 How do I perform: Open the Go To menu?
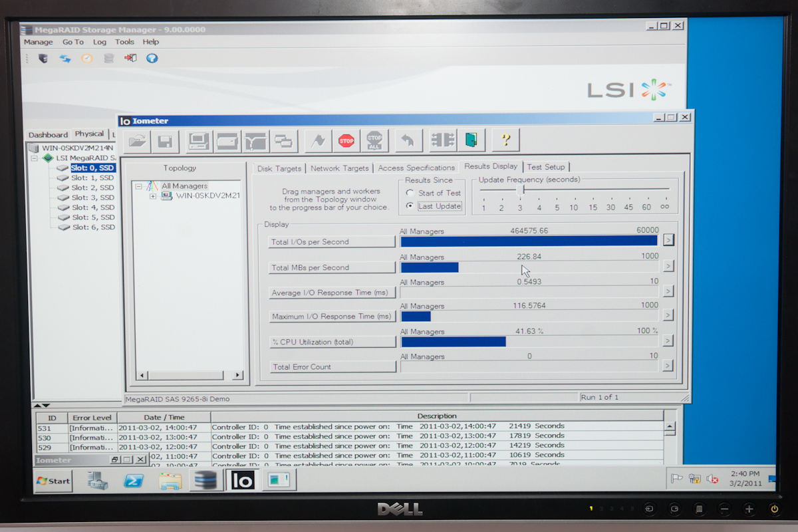coord(73,42)
